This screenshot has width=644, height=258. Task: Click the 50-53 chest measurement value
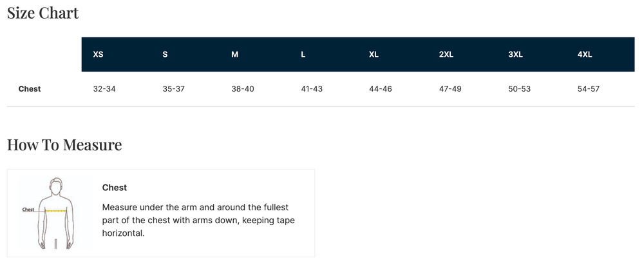coord(519,89)
